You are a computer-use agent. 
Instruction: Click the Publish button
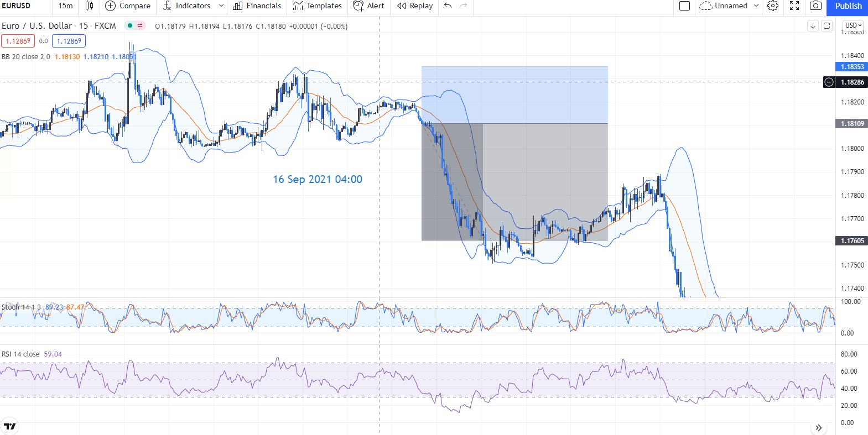(x=848, y=7)
